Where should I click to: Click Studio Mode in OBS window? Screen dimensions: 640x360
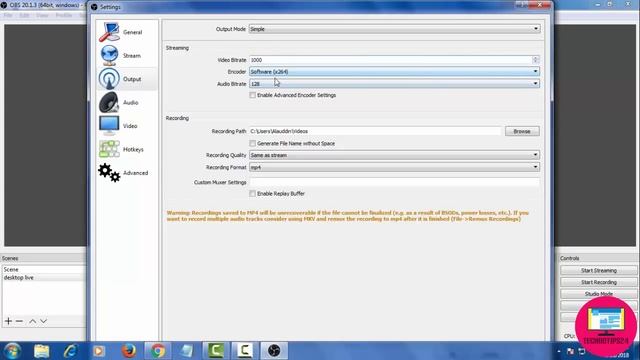tap(598, 294)
